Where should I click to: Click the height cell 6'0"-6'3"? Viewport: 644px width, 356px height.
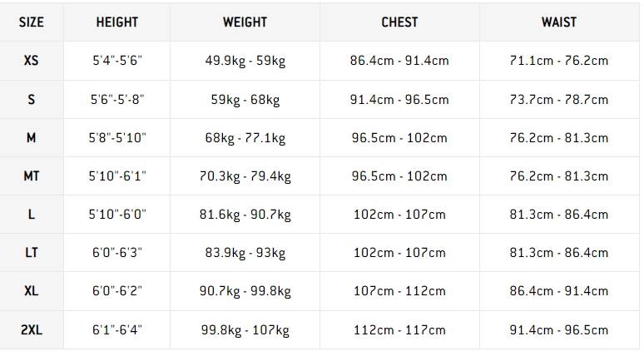click(x=117, y=253)
